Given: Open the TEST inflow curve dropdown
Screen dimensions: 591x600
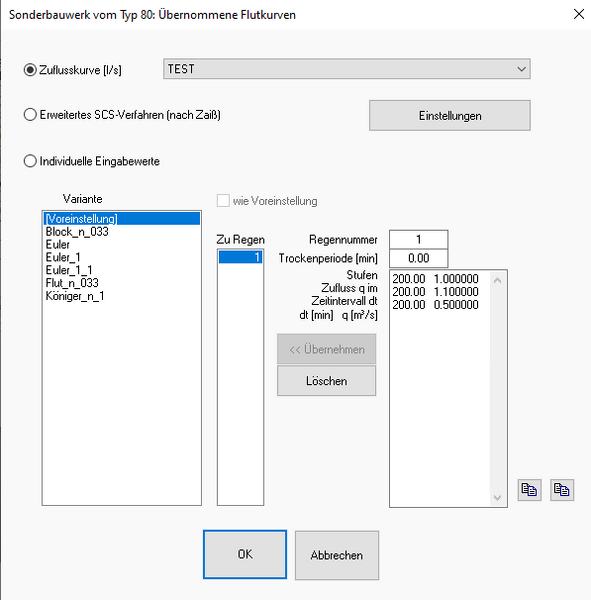Looking at the screenshot, I should click(347, 69).
